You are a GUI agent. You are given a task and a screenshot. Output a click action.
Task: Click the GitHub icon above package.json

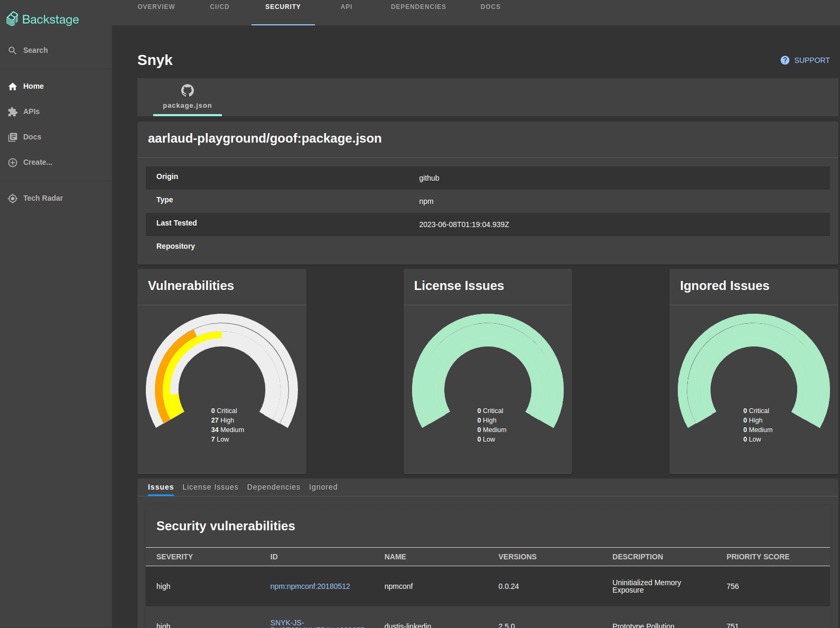coord(188,90)
